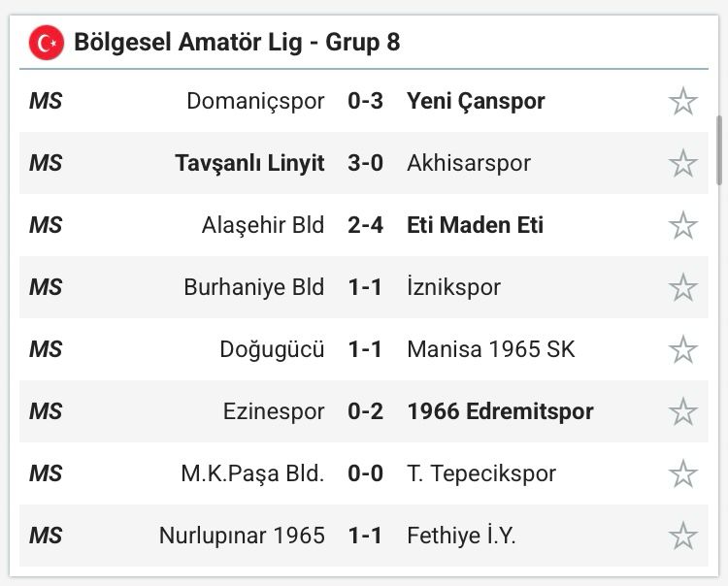Favorite the Nurlupınar 1965 vs Fethiye match

tap(683, 536)
